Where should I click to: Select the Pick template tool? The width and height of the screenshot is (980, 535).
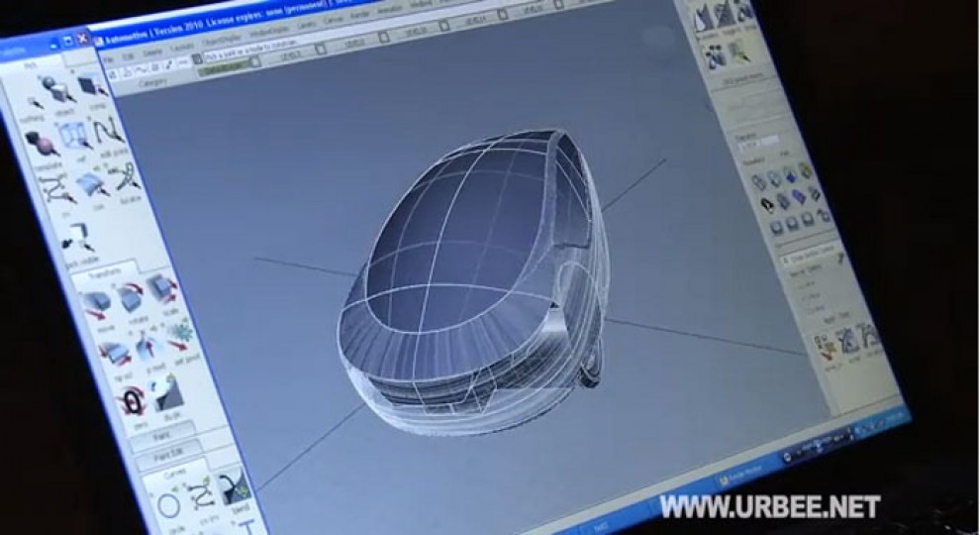tap(42, 146)
